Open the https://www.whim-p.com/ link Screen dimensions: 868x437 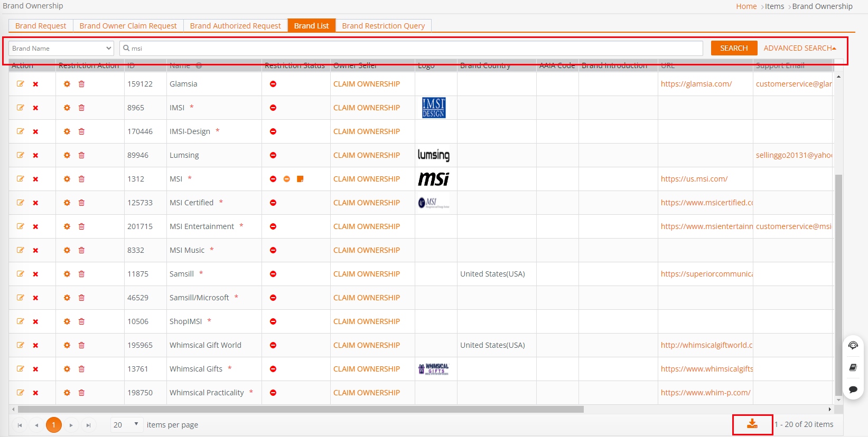(x=706, y=393)
